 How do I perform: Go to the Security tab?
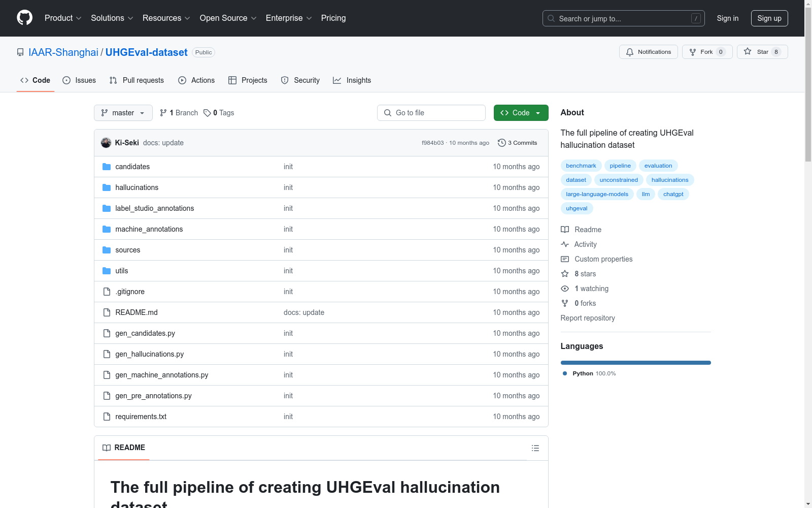pos(300,80)
